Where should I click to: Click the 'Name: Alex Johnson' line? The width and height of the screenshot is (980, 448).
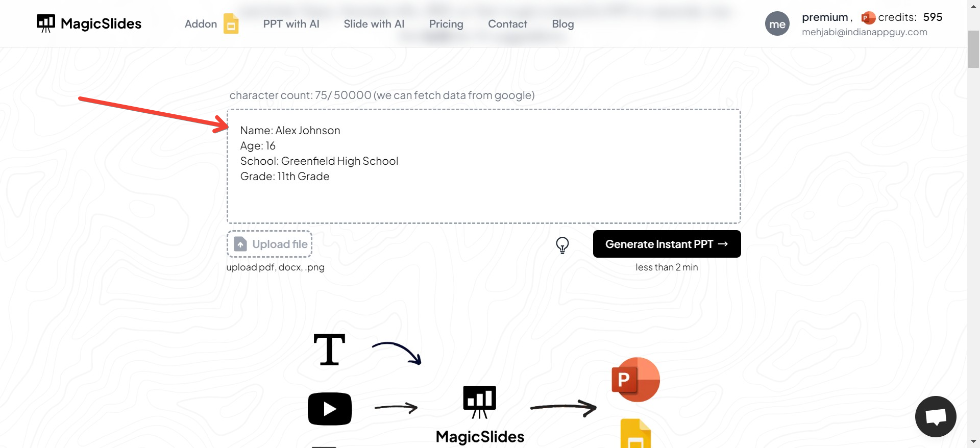tap(290, 131)
